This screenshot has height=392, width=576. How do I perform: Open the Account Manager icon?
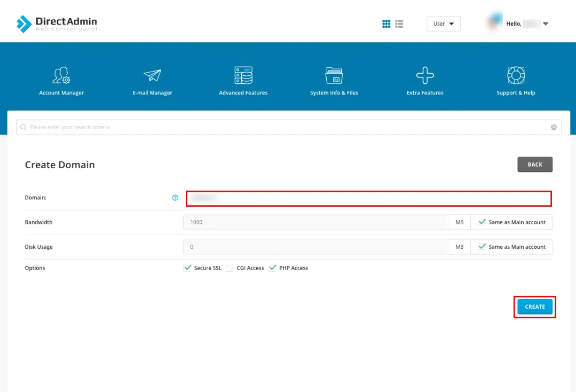click(x=61, y=76)
